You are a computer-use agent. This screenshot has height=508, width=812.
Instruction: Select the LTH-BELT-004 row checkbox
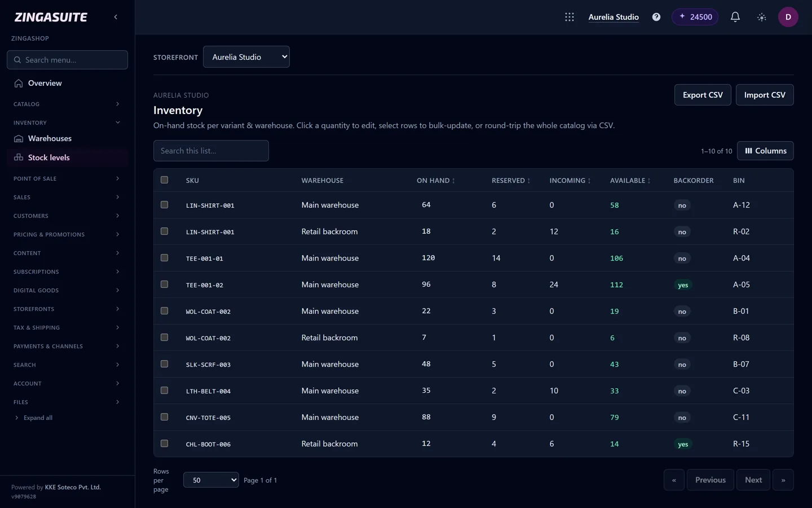pos(164,391)
